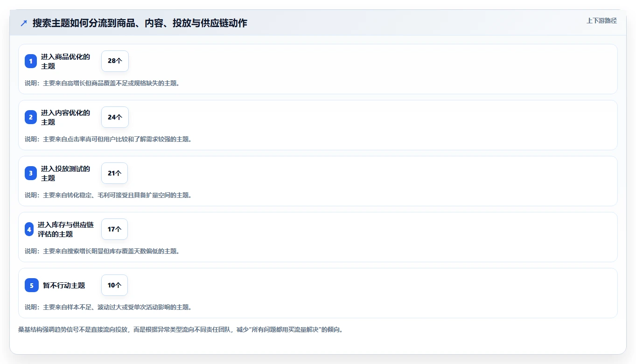Click the number 2 step badge
This screenshot has width=636, height=364.
coord(31,117)
